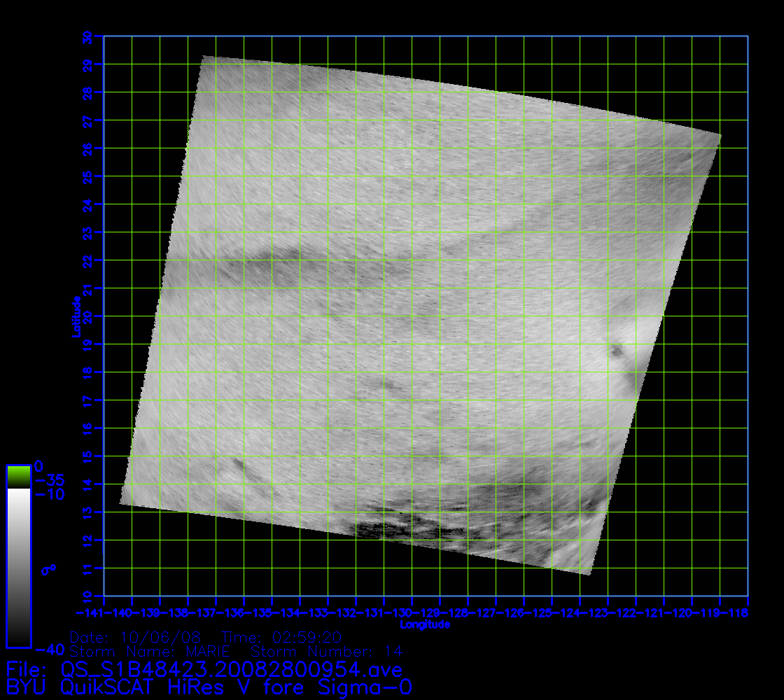Click the Storm Name: MARIE text

tap(150, 652)
